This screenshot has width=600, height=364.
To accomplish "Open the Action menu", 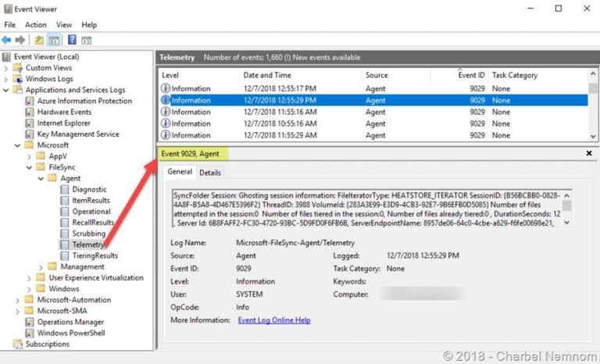I will tap(36, 25).
